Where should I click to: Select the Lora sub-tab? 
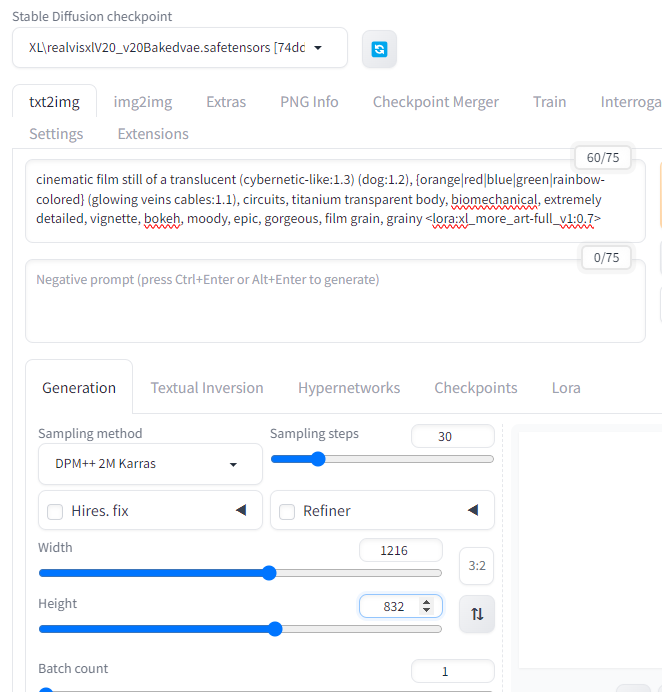coord(566,387)
